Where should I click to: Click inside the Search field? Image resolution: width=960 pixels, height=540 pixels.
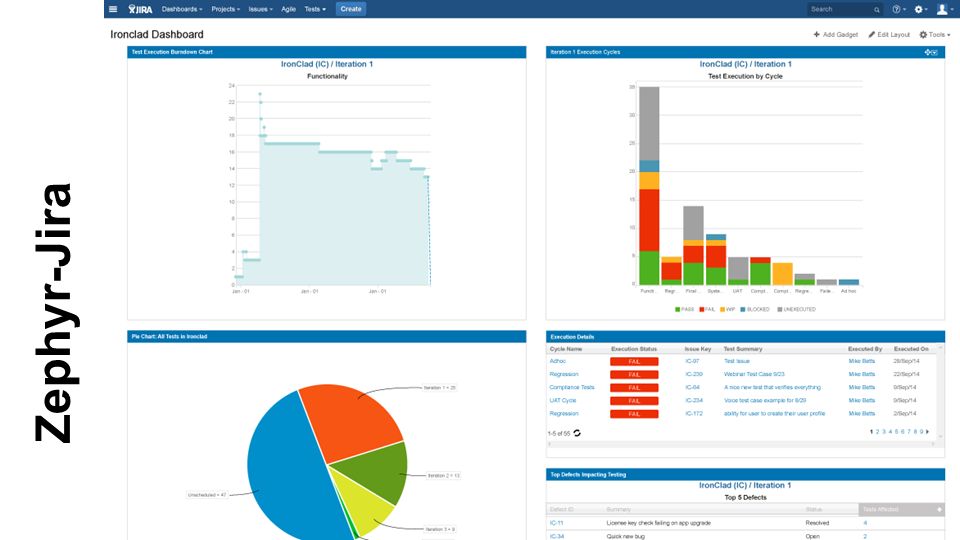coord(844,9)
